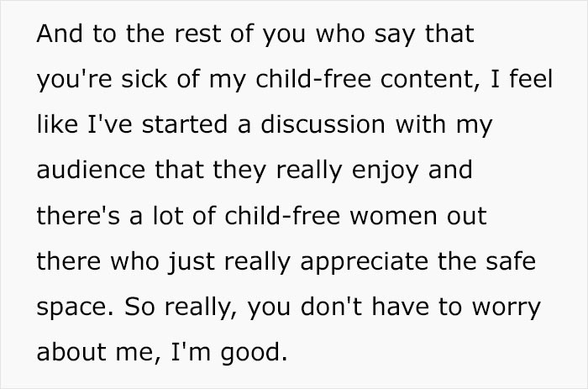Click on the word "worry"

point(506,308)
